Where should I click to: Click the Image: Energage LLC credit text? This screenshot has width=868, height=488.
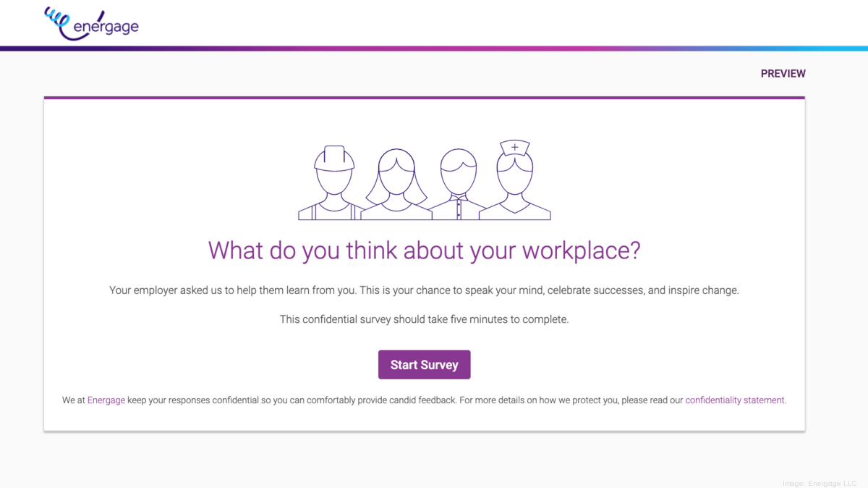tap(821, 483)
